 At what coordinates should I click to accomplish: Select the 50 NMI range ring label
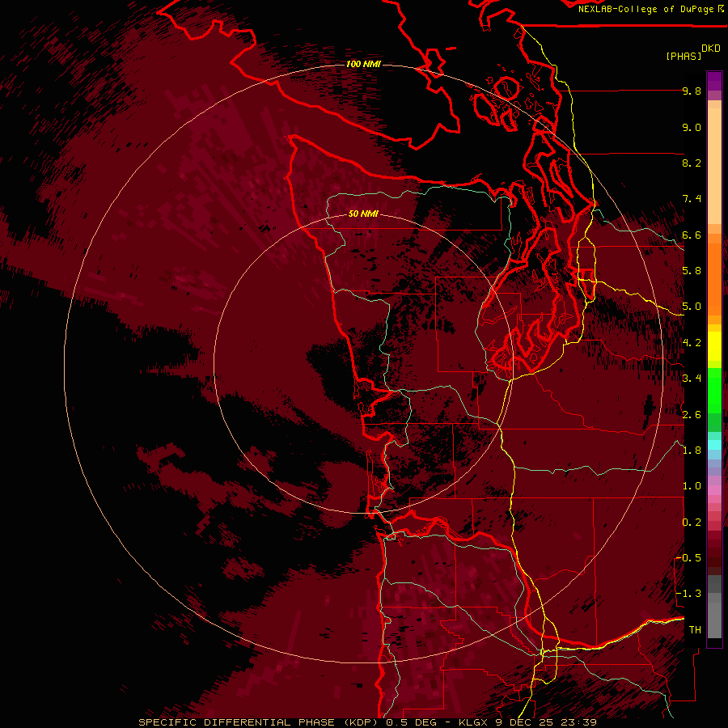coord(363,214)
